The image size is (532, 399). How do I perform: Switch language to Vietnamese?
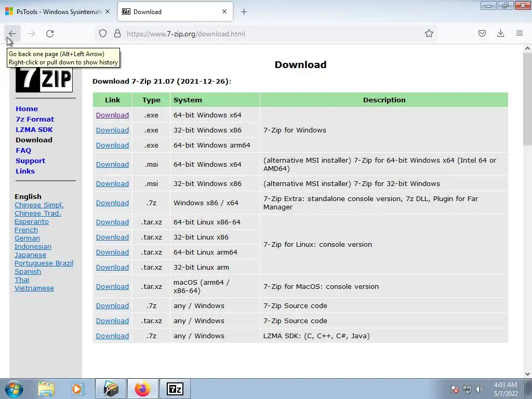click(x=34, y=288)
